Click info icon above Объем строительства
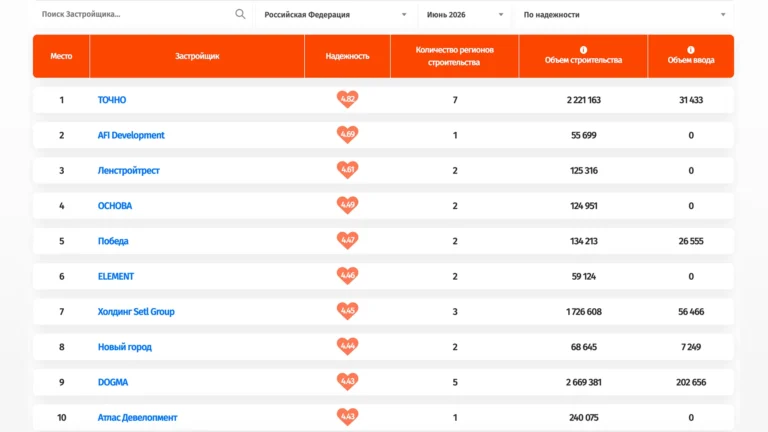Screen dimensions: 768x432 (x=583, y=49)
